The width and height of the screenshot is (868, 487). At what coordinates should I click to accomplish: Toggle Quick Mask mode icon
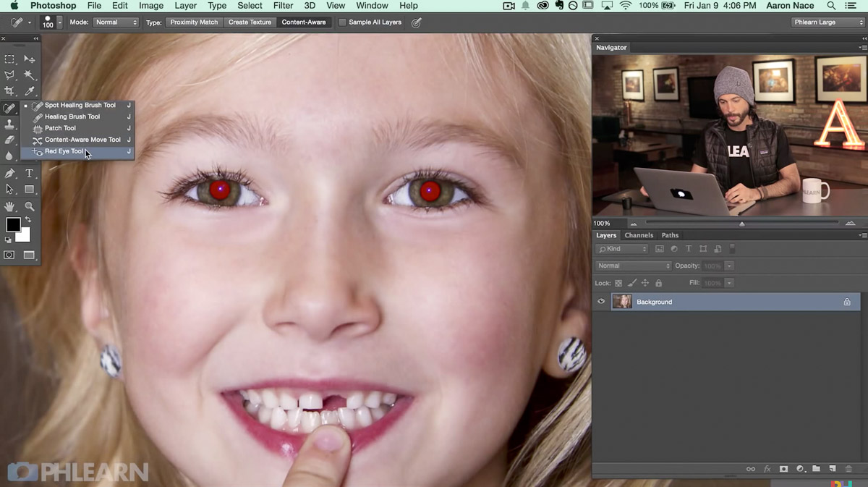[x=9, y=255]
